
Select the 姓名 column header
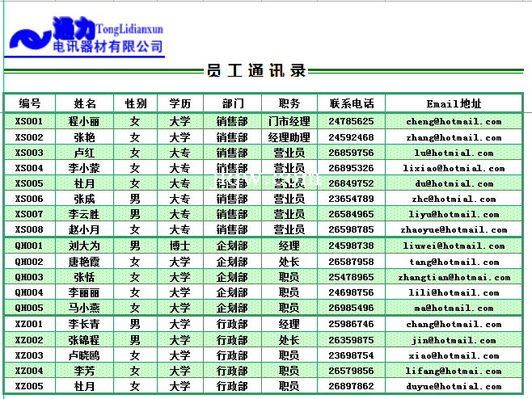coord(85,103)
